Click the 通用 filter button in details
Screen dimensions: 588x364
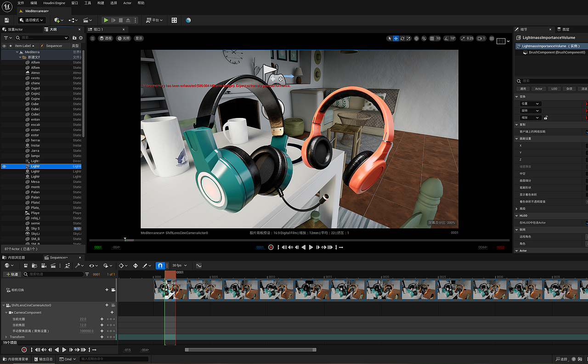click(523, 89)
